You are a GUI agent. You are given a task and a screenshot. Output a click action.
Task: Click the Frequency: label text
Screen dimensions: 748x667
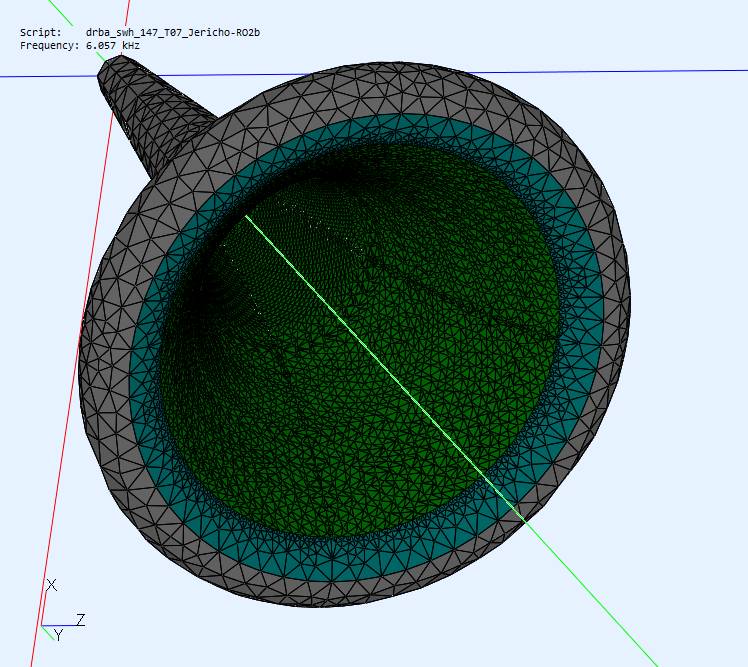pyautogui.click(x=50, y=45)
